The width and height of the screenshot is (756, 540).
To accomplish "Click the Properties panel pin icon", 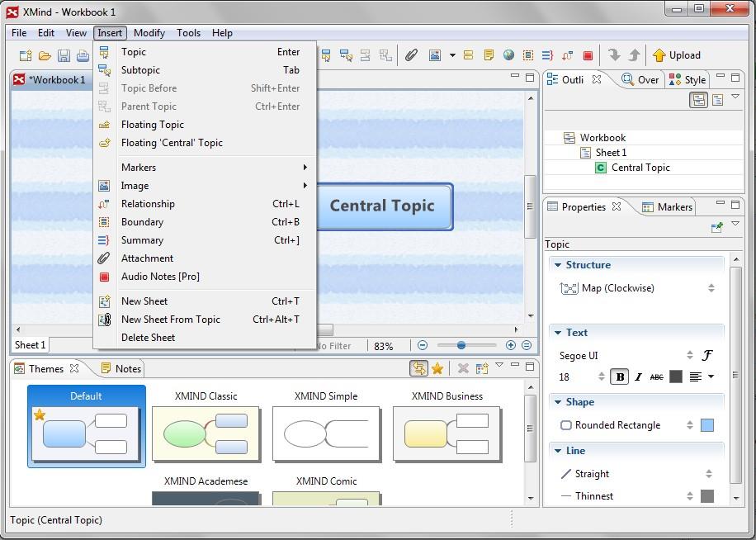I will (x=717, y=227).
